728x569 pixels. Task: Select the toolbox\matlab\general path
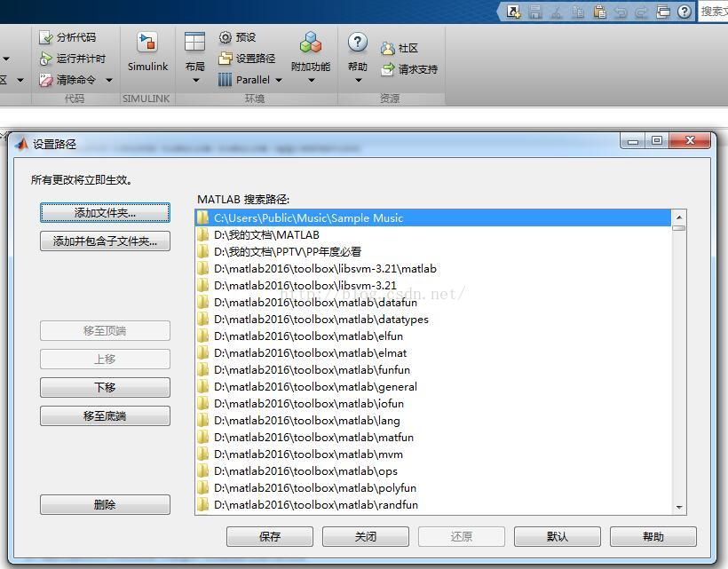click(433, 387)
